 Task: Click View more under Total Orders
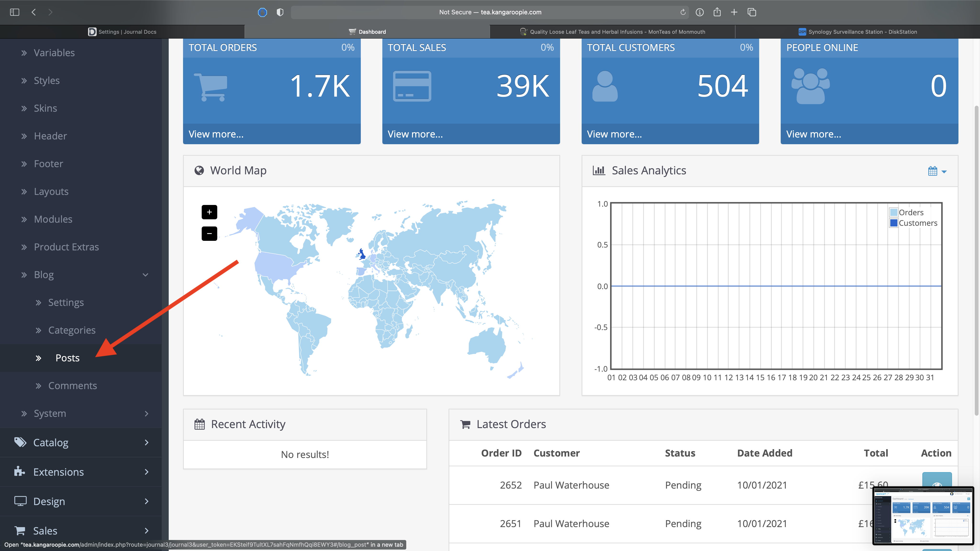216,134
